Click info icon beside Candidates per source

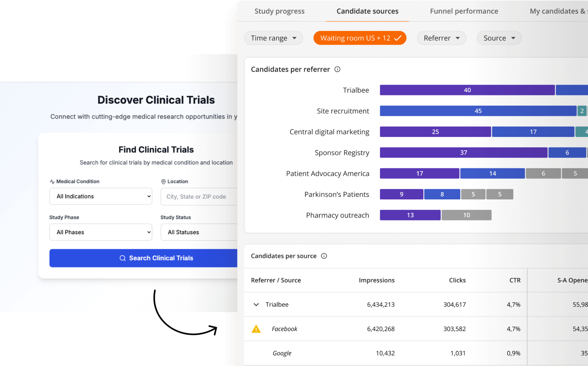click(x=324, y=256)
